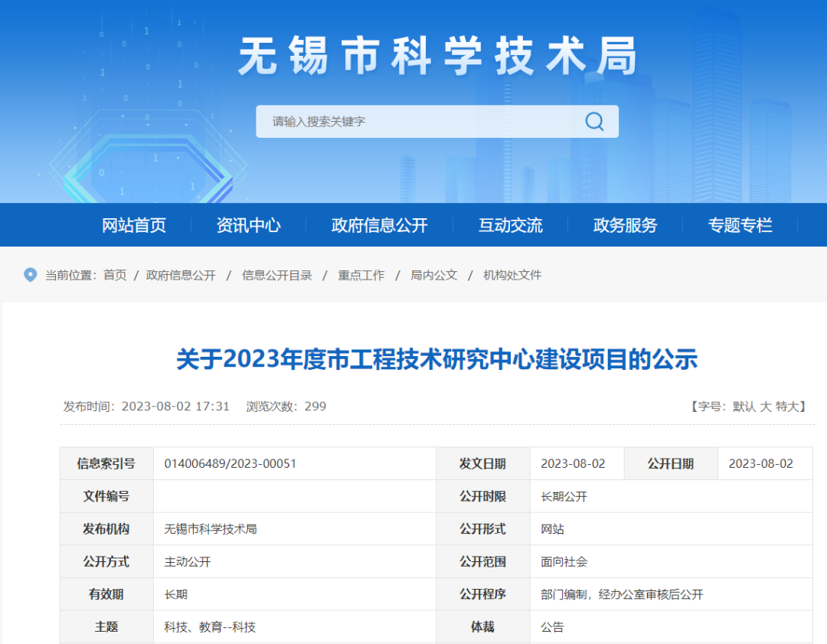Set font size to 大

coord(765,407)
